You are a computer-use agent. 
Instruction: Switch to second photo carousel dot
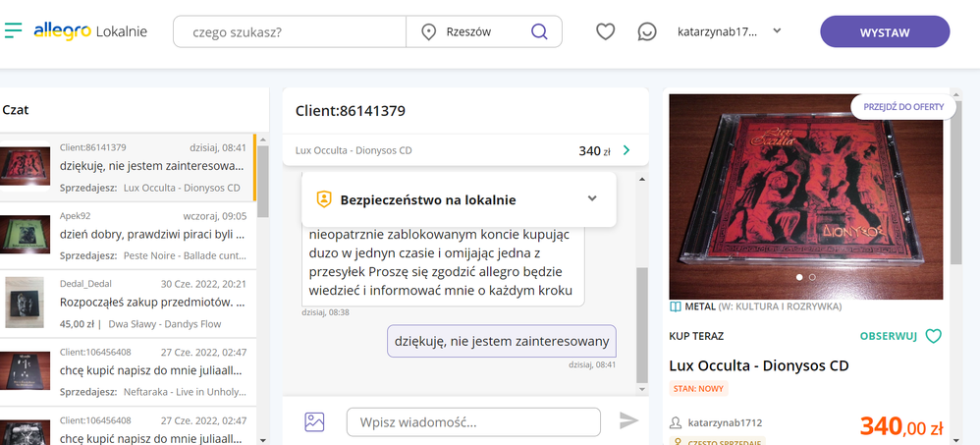pos(812,276)
